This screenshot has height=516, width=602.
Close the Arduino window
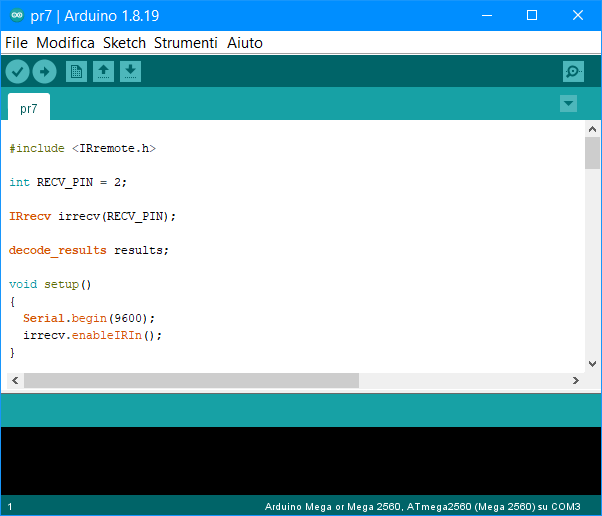(x=577, y=15)
